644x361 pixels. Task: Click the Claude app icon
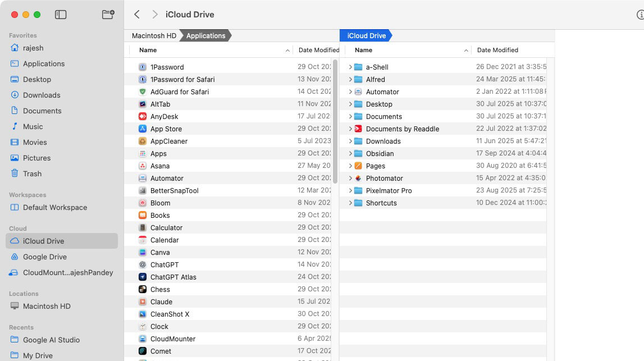tap(141, 301)
